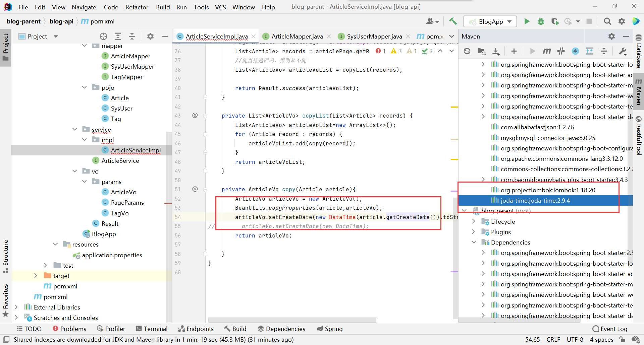Open the Profiler tool window

111,329
